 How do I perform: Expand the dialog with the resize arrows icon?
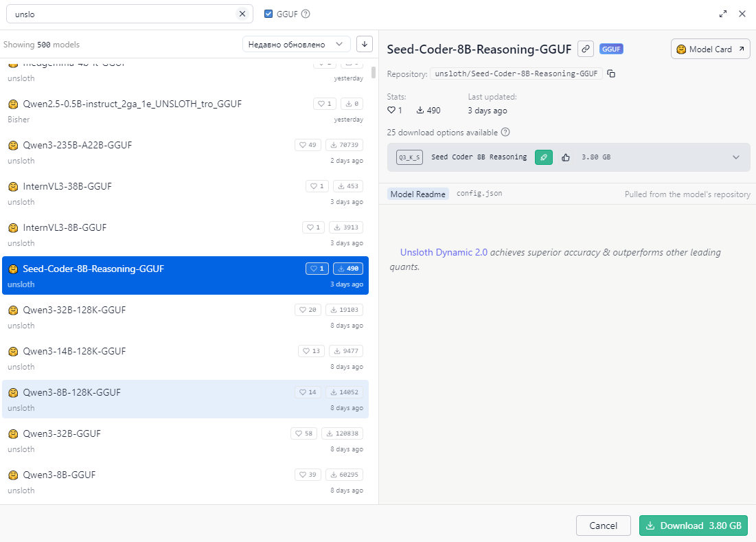[x=723, y=14]
